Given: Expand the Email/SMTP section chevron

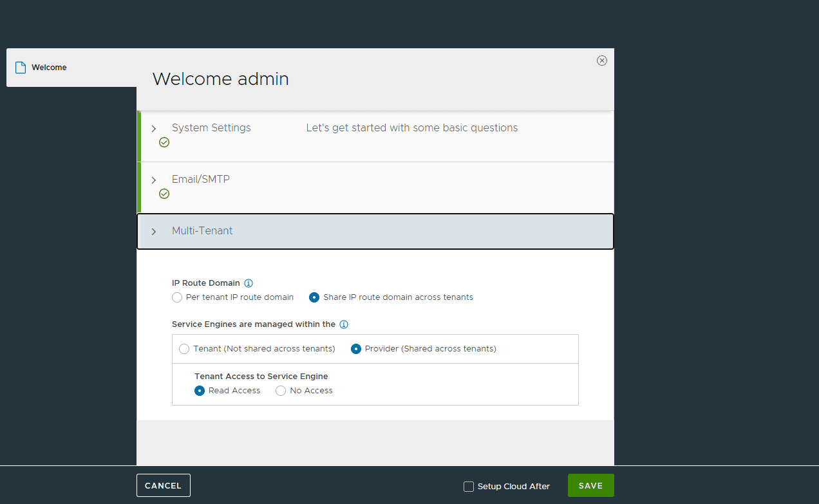Looking at the screenshot, I should 154,180.
